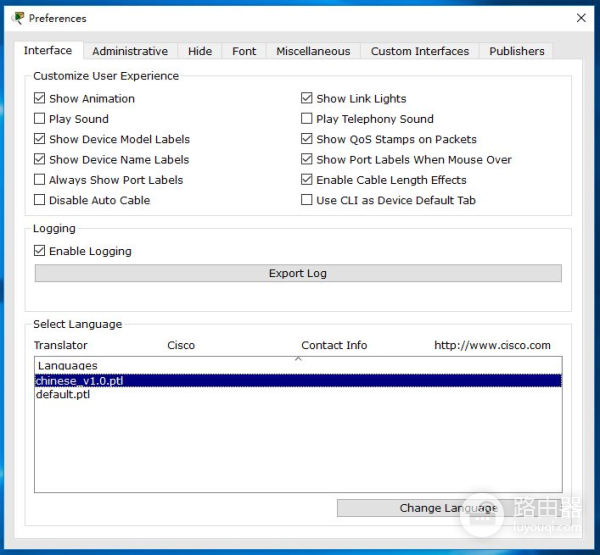Viewport: 600px width, 555px height.
Task: Open the Hide tab
Action: 200,51
